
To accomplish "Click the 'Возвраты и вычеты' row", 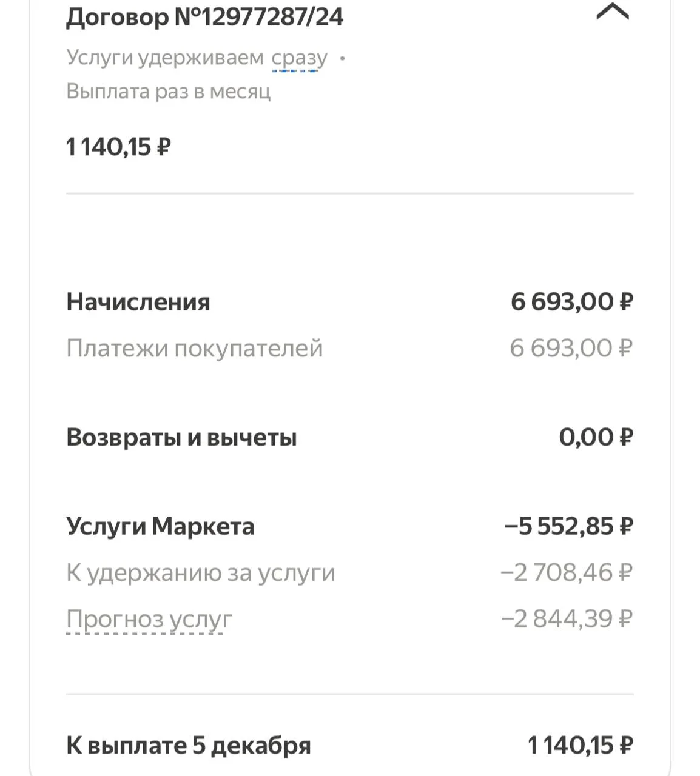I will pos(349,437).
